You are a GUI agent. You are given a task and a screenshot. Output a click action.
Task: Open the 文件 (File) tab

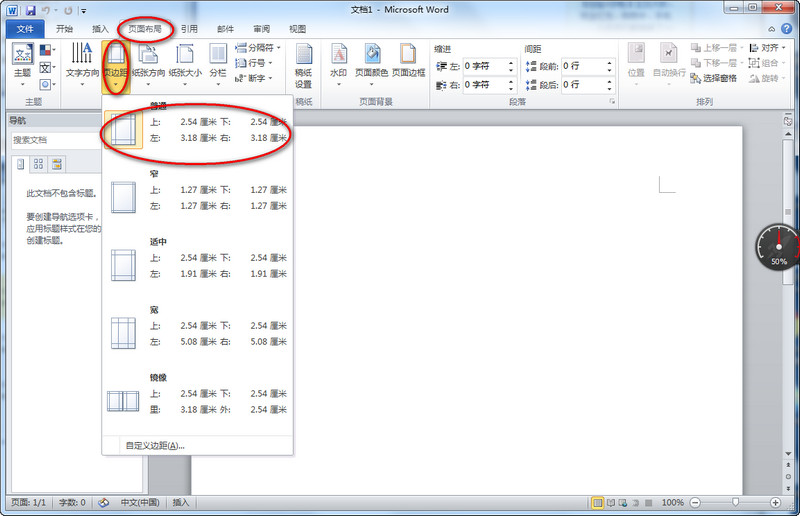tap(25, 29)
